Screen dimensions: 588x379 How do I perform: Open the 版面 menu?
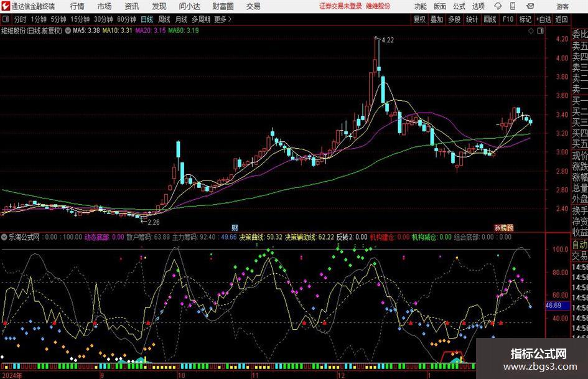point(440,6)
